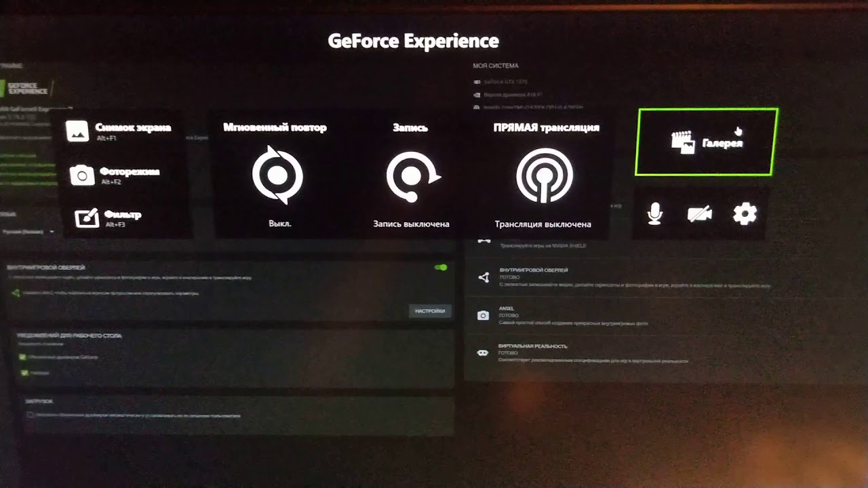This screenshot has width=868, height=488.
Task: Click the GeForce Experience logo in background window
Action: (x=27, y=87)
